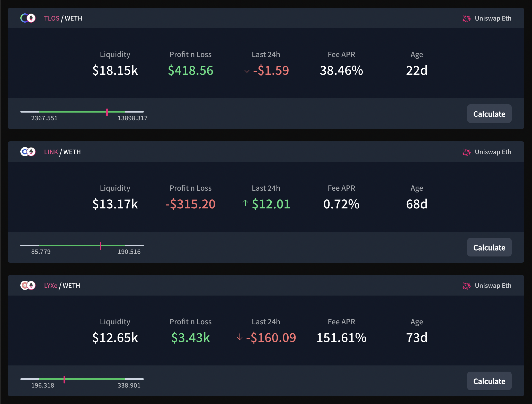This screenshot has width=532, height=404.
Task: Click the LINK/WETH token pair icon
Action: click(x=28, y=152)
